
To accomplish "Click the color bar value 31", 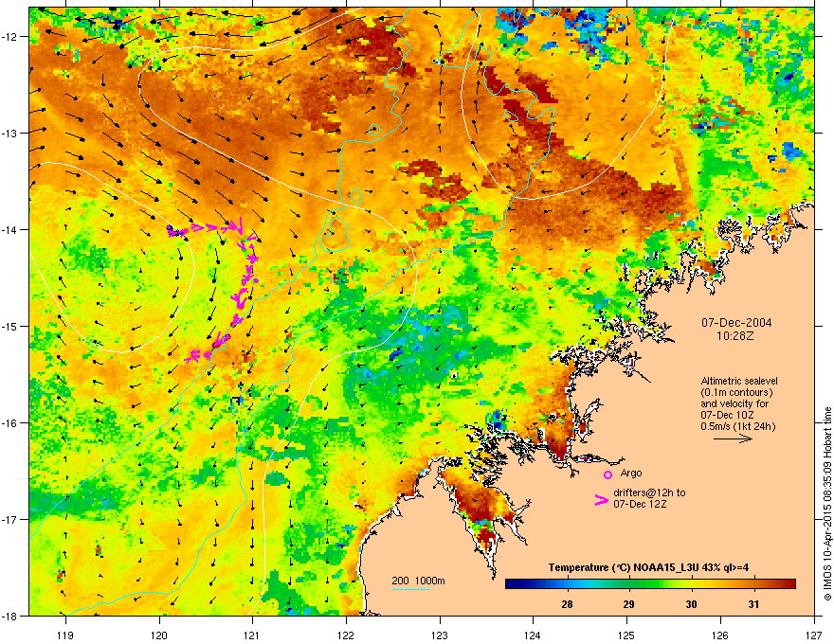I will coord(753,604).
